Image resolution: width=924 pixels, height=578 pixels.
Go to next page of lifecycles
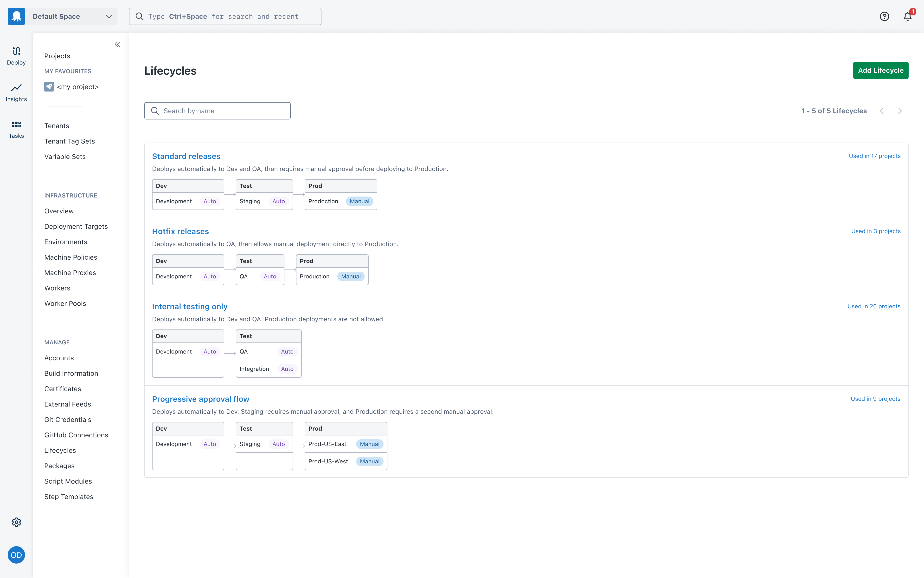900,111
